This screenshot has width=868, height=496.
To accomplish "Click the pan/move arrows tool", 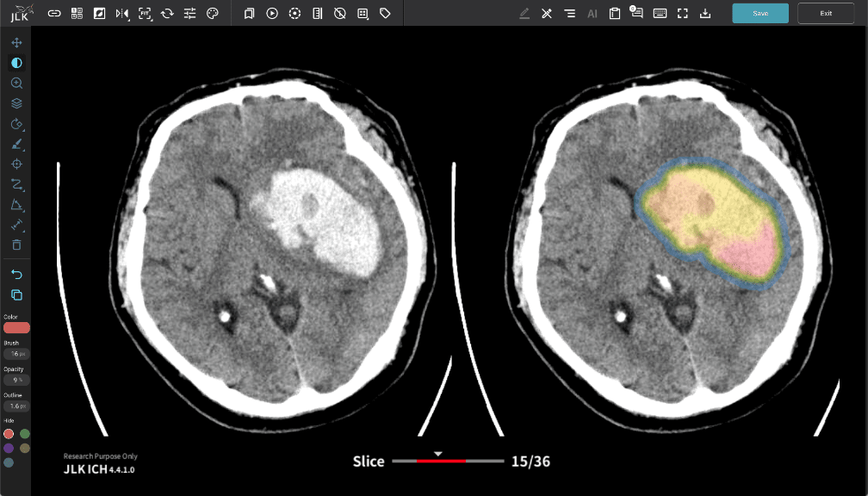I will (x=16, y=42).
